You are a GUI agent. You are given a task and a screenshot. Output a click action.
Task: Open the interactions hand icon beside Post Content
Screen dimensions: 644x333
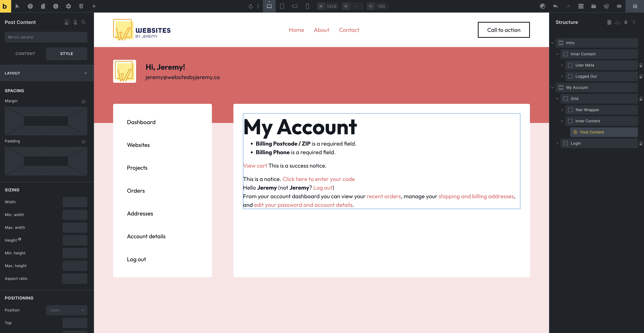[x=75, y=22]
